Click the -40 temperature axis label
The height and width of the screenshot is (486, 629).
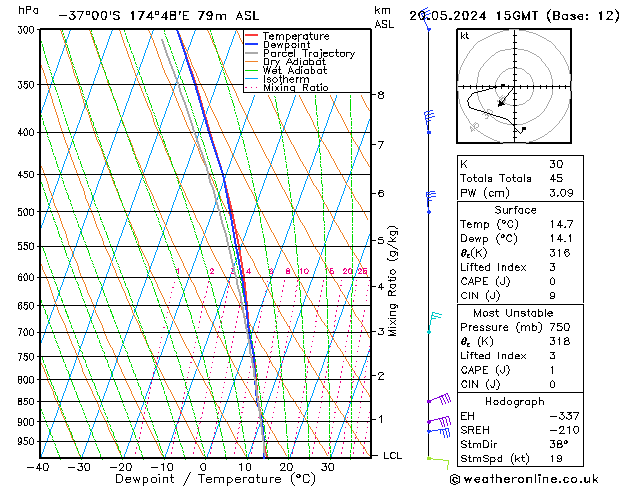(x=38, y=467)
